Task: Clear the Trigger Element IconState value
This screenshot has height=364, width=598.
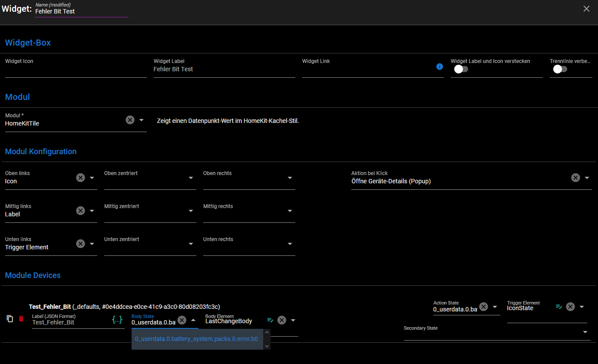Action: (571, 307)
